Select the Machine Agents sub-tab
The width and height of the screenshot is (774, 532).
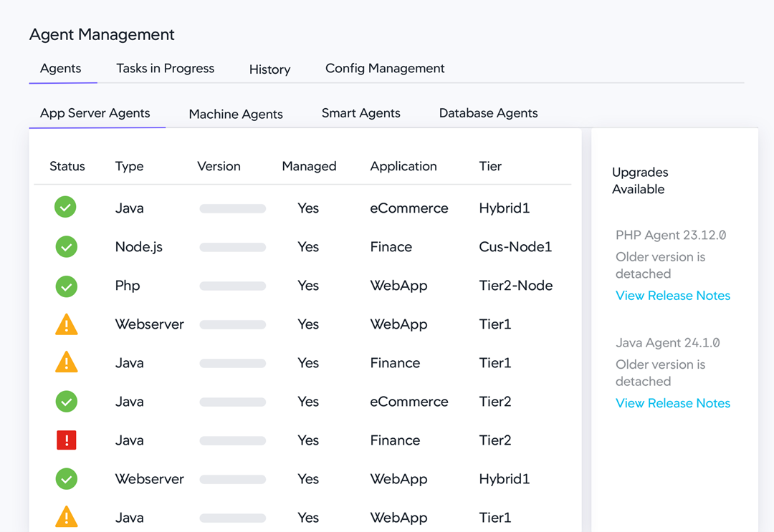click(236, 114)
